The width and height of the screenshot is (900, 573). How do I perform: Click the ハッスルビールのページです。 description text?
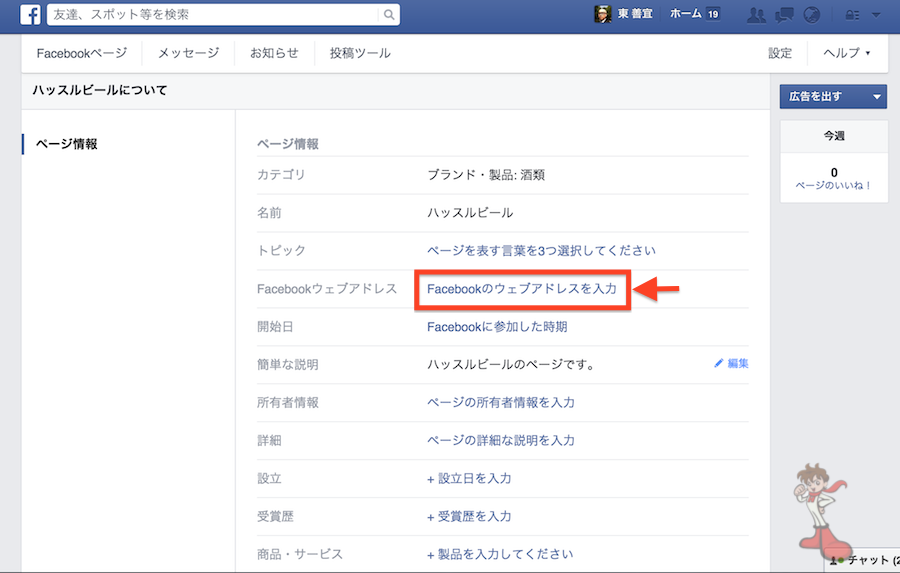511,365
